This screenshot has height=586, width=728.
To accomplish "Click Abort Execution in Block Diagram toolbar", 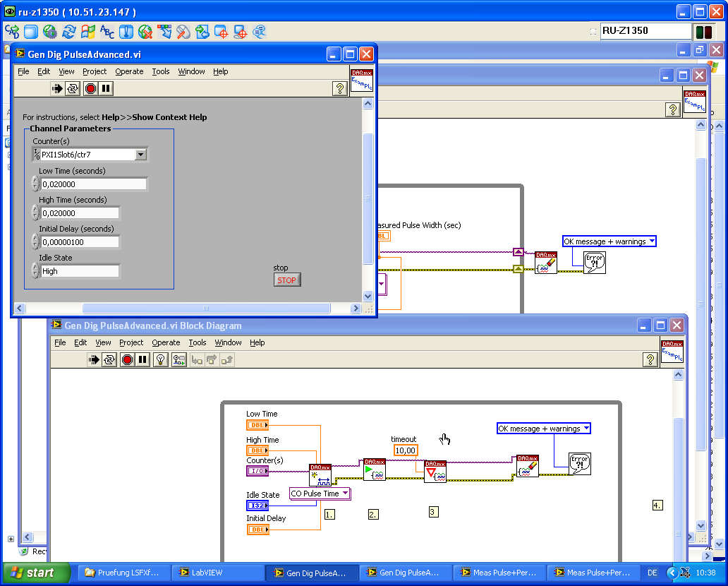I will click(127, 359).
